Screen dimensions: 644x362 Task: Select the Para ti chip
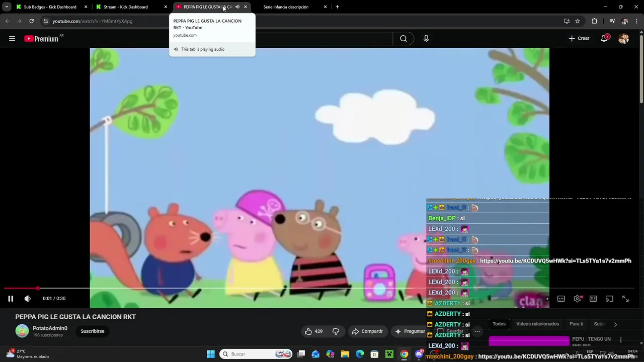pyautogui.click(x=577, y=324)
